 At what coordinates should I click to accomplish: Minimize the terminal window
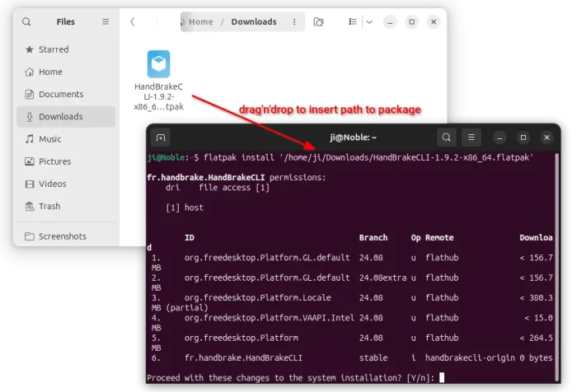pyautogui.click(x=500, y=138)
